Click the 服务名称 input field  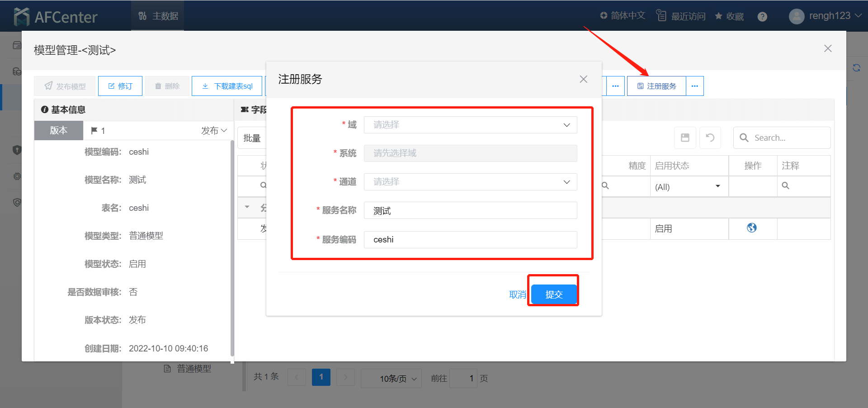pyautogui.click(x=470, y=211)
